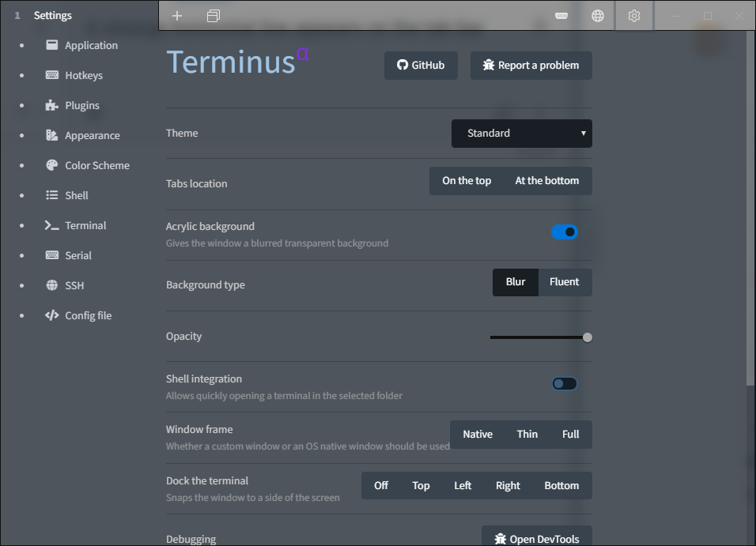Click the settings page vertical scrollbar
The image size is (756, 546).
(750, 207)
